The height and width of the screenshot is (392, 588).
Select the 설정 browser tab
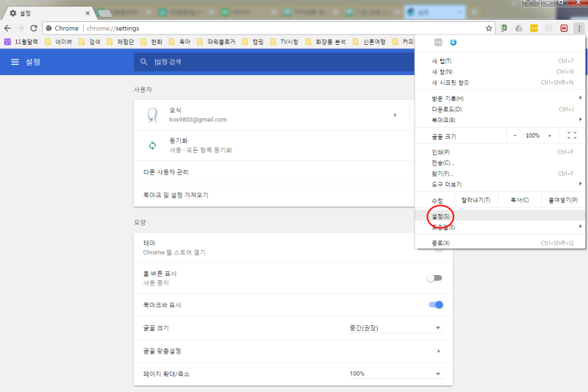[x=49, y=13]
